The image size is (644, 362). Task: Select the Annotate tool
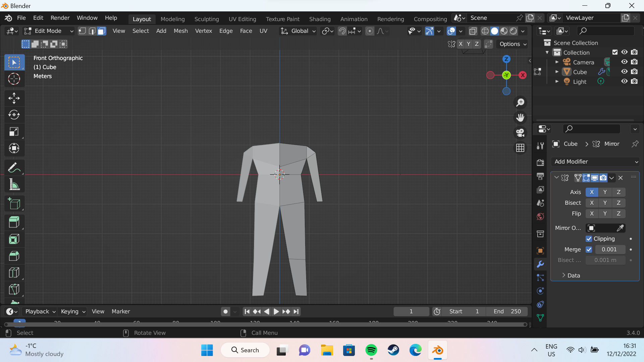pyautogui.click(x=14, y=168)
